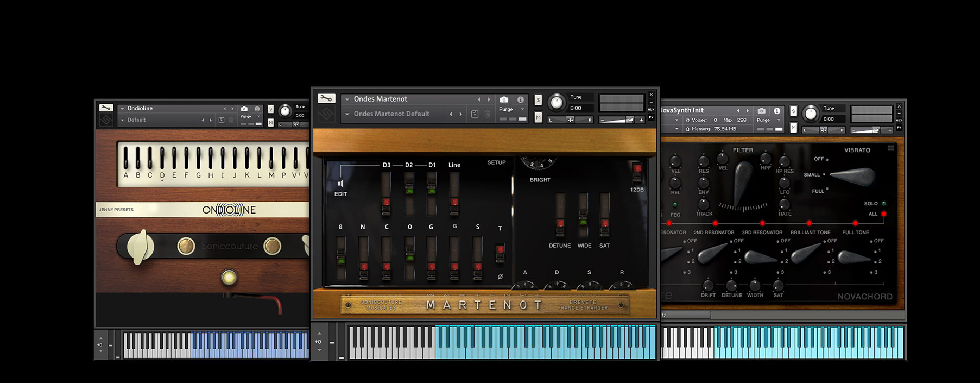
Task: Click the Novachord DRIFT knob
Action: point(708,285)
